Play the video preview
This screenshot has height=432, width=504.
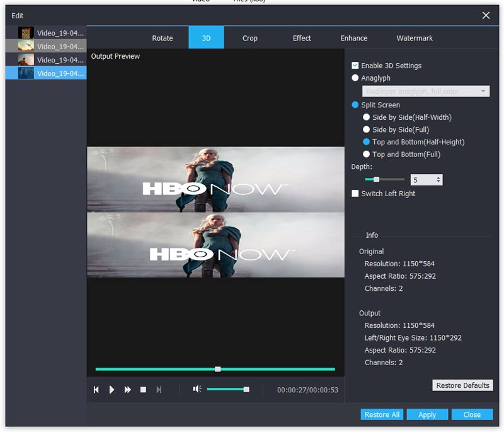click(x=112, y=390)
